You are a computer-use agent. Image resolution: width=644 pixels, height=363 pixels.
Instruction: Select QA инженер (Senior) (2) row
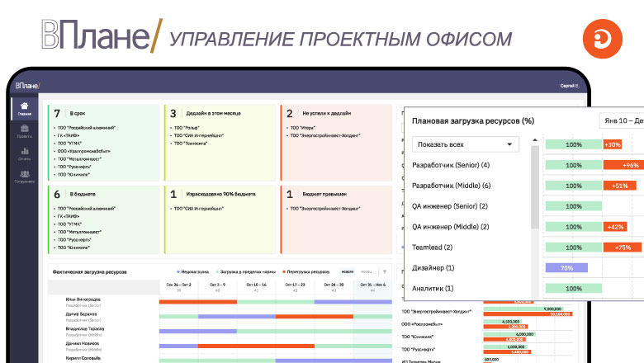click(x=450, y=206)
